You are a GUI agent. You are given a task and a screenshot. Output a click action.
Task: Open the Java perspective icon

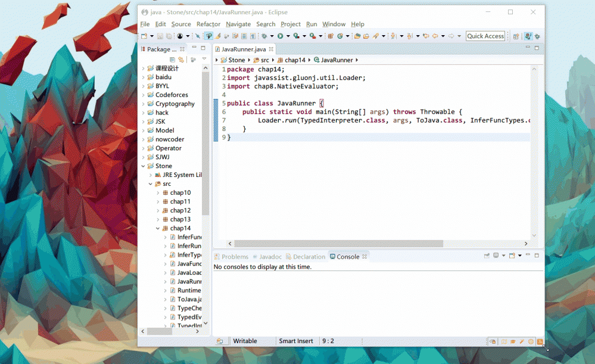528,36
